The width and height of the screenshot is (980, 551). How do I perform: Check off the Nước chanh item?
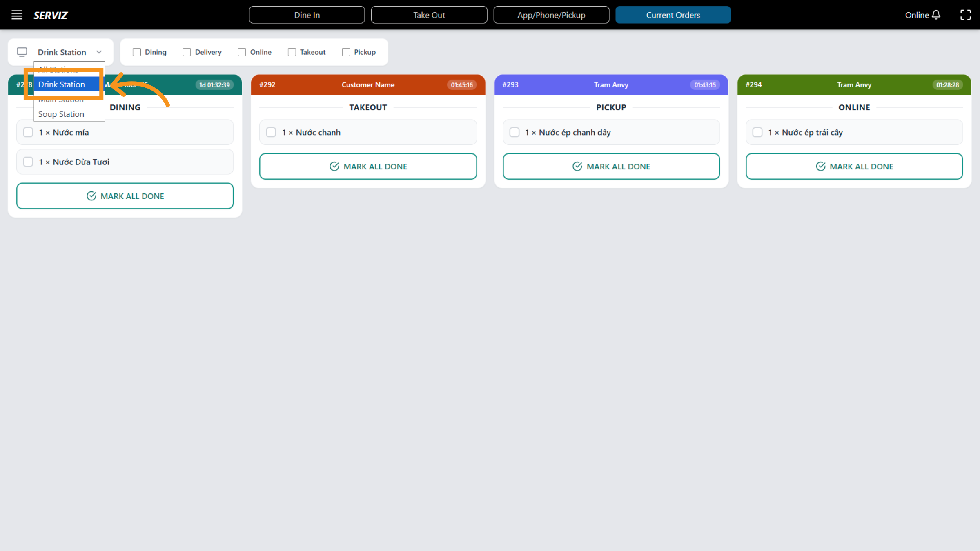tap(271, 132)
